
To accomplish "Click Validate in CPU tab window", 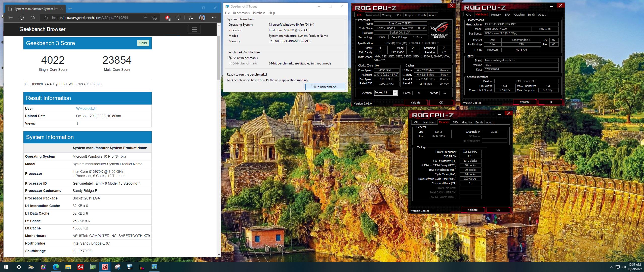I will pos(416,103).
